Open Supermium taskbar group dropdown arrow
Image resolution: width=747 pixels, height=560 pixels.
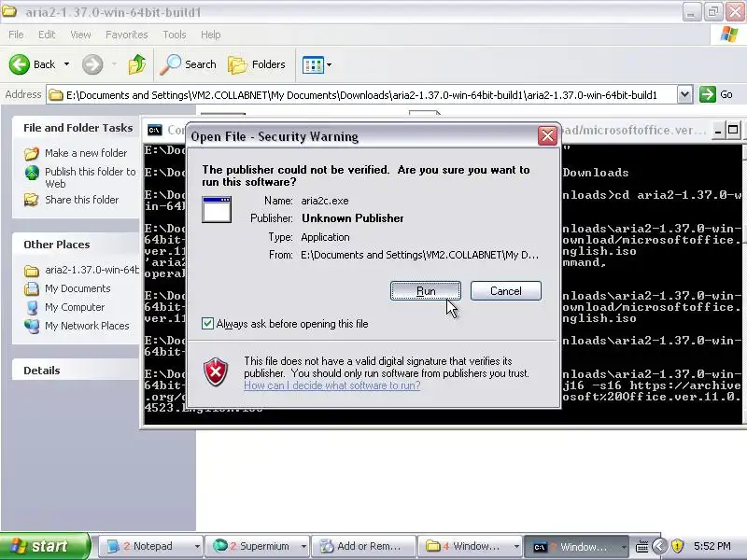coord(303,546)
